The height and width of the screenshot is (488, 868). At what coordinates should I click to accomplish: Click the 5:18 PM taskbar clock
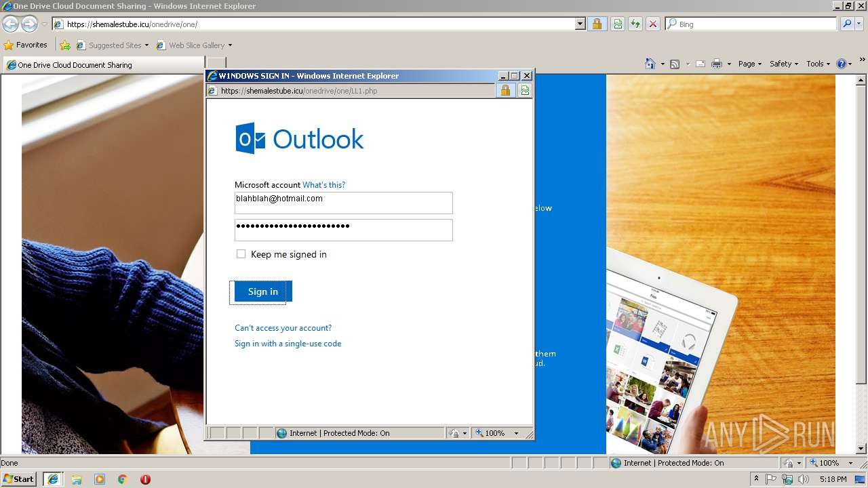[833, 479]
